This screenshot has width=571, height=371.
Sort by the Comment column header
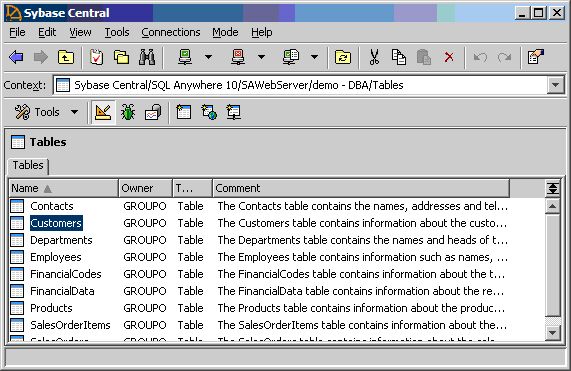tap(361, 188)
